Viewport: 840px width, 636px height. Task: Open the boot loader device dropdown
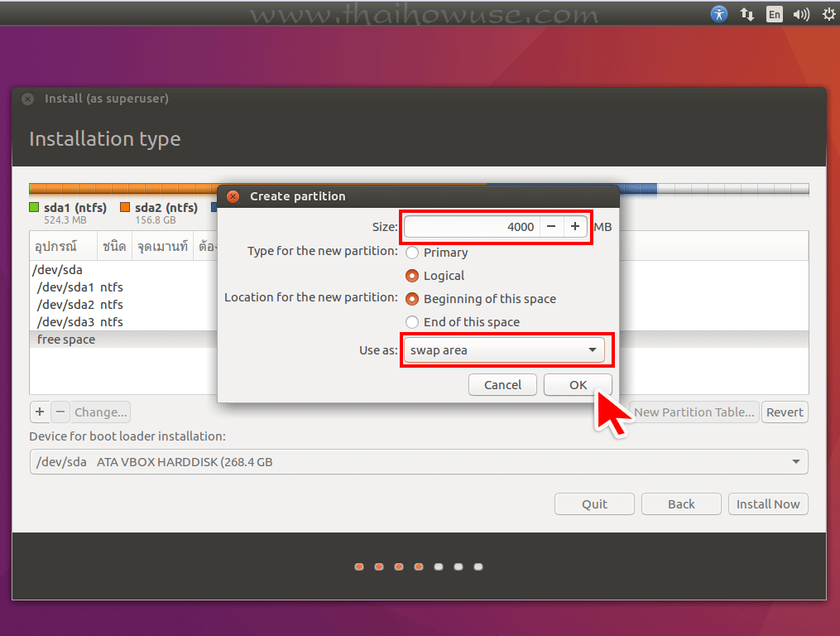(x=419, y=462)
